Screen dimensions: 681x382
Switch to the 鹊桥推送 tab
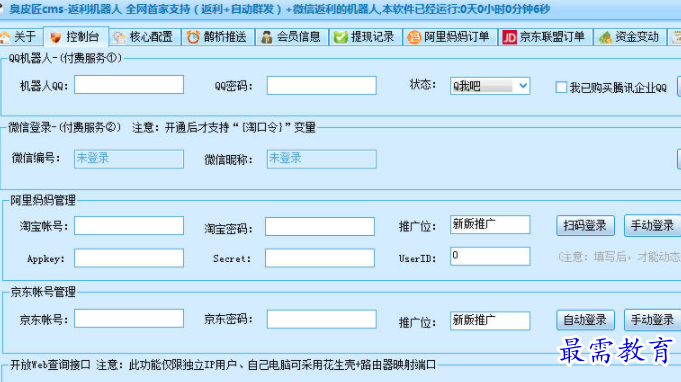218,37
